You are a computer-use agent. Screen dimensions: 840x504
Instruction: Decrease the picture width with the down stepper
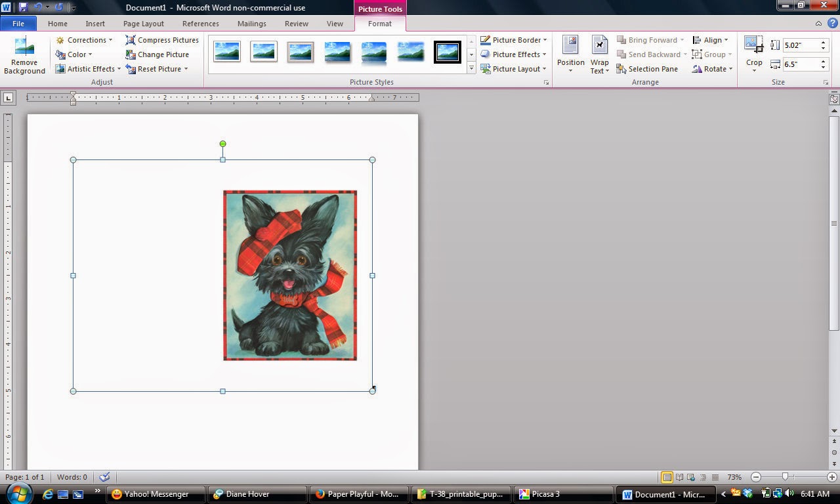point(824,68)
